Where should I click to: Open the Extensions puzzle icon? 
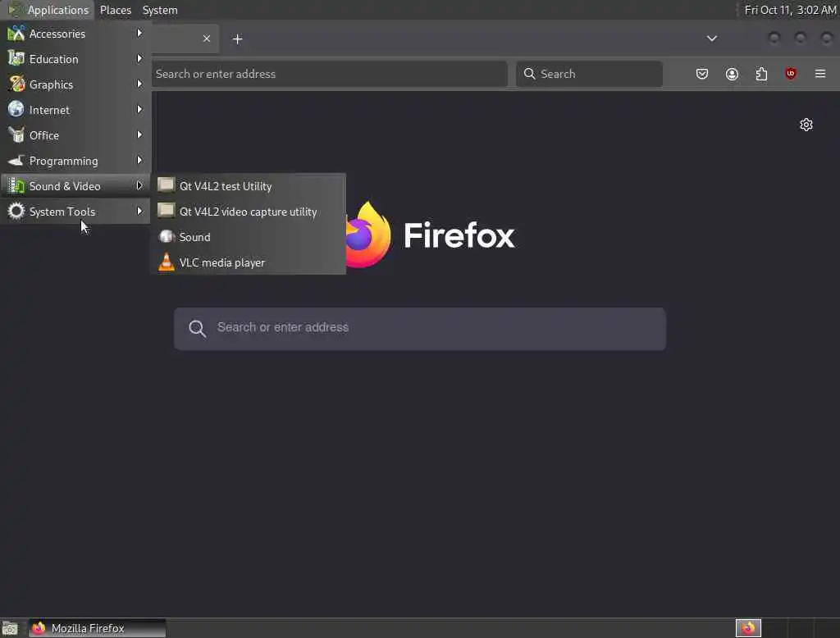(x=761, y=74)
